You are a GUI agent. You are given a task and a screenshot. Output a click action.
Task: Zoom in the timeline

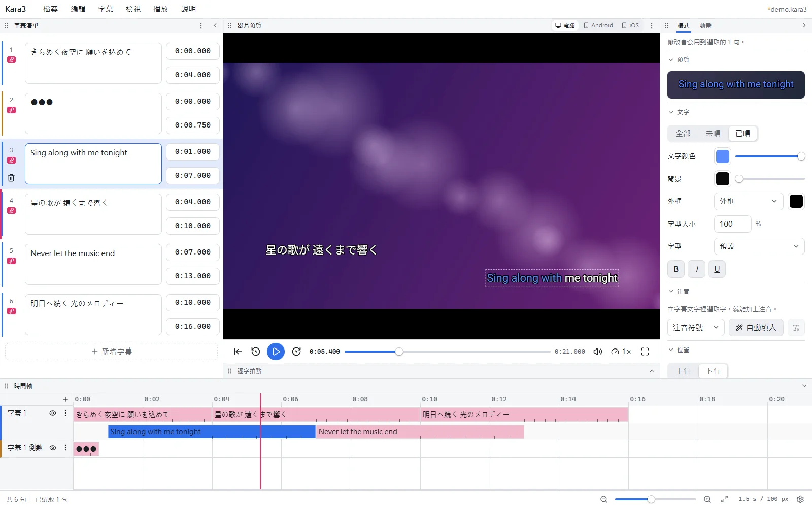coord(707,499)
